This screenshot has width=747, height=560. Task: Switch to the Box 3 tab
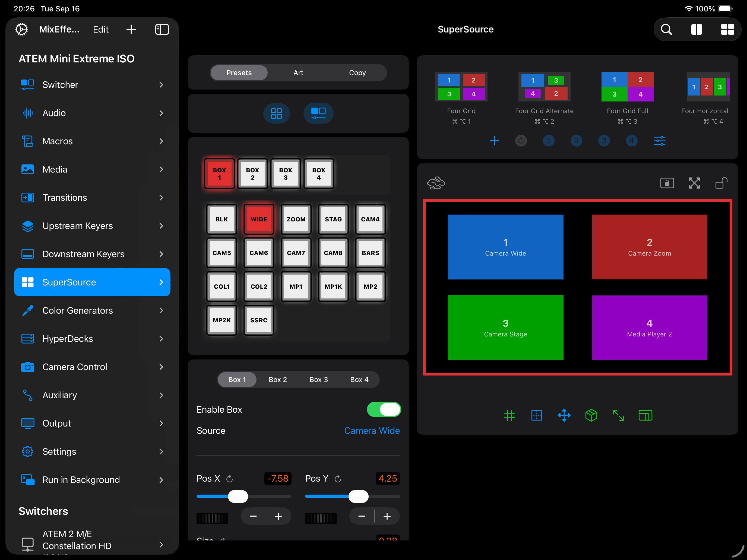318,379
